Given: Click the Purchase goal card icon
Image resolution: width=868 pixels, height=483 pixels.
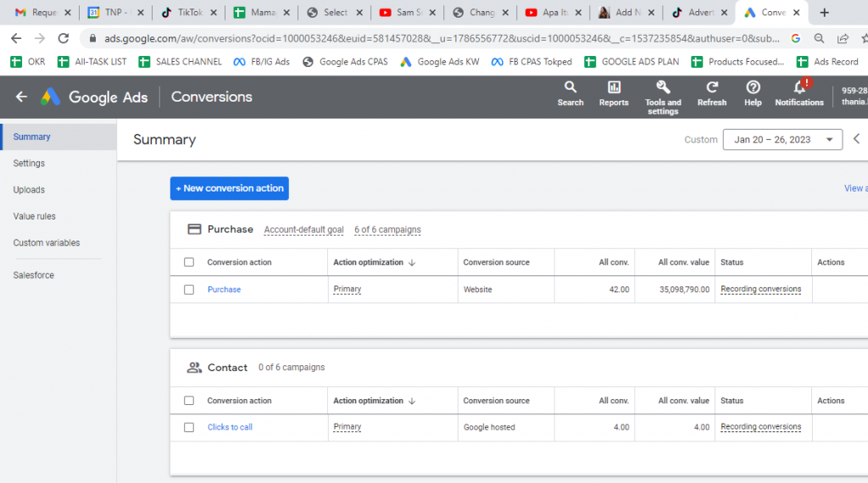Looking at the screenshot, I should [194, 229].
